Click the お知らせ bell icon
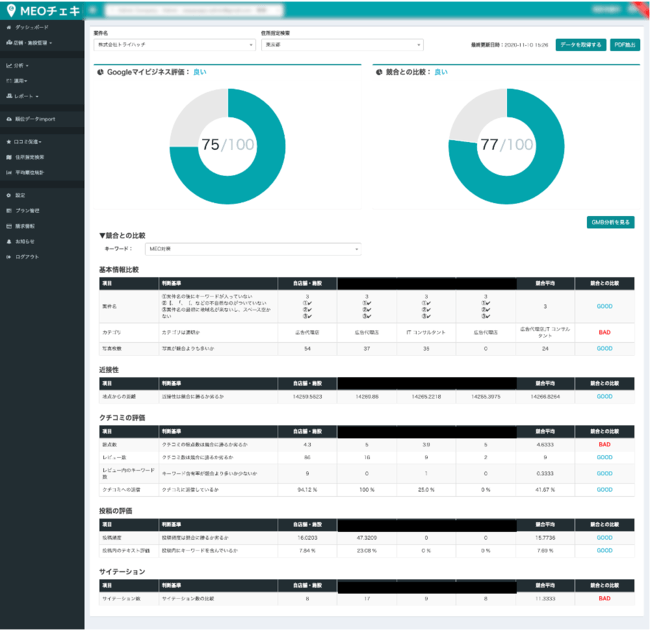 click(x=8, y=241)
